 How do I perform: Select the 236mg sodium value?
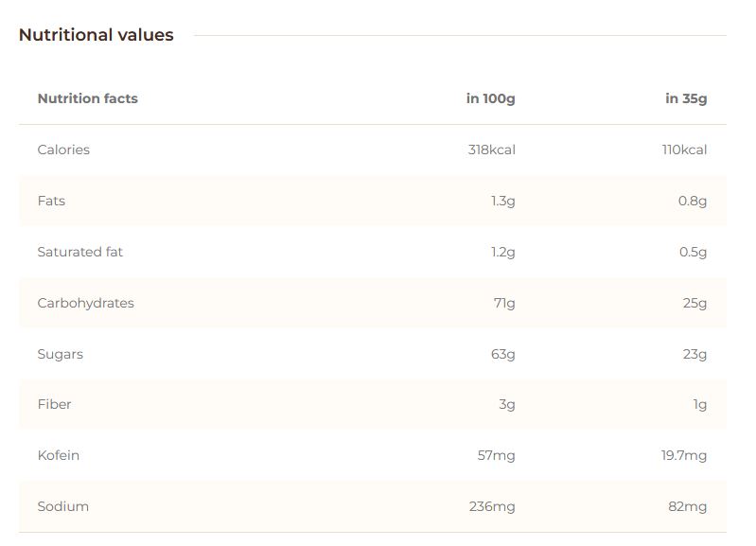[x=492, y=506]
